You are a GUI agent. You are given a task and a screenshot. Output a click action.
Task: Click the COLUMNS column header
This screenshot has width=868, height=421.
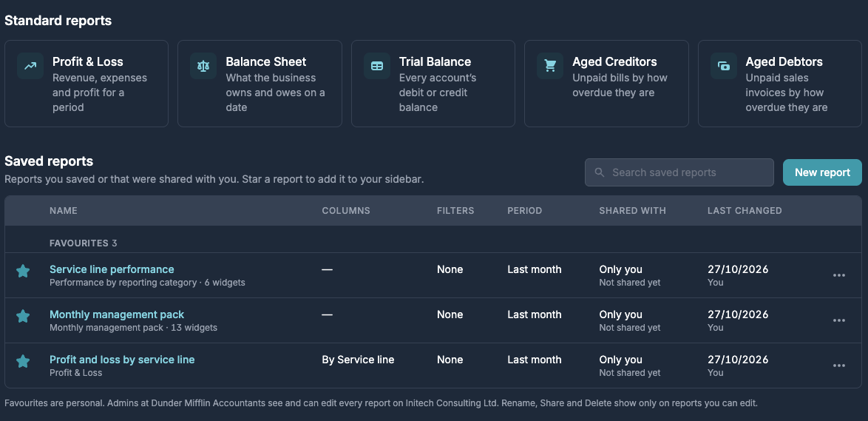click(x=346, y=210)
